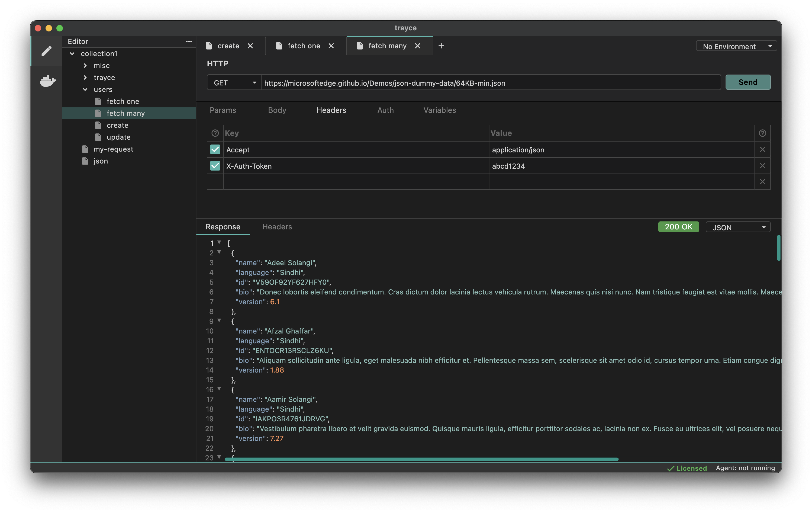
Task: Click the horizontal scrollbar in response
Action: pos(421,459)
